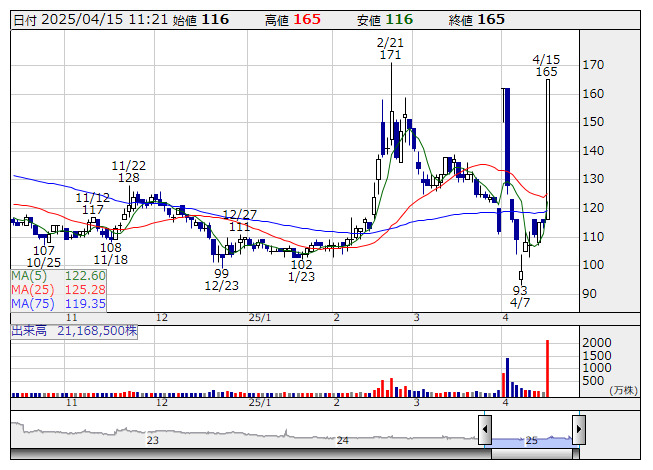Click the 2/21 171 peak label
Viewport: 653px width, 470px height.
[x=390, y=49]
